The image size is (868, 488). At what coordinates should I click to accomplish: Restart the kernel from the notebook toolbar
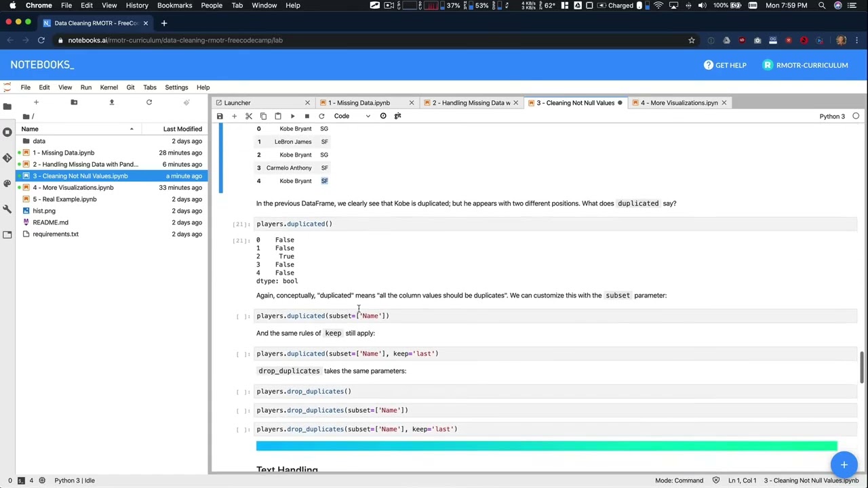coord(321,116)
